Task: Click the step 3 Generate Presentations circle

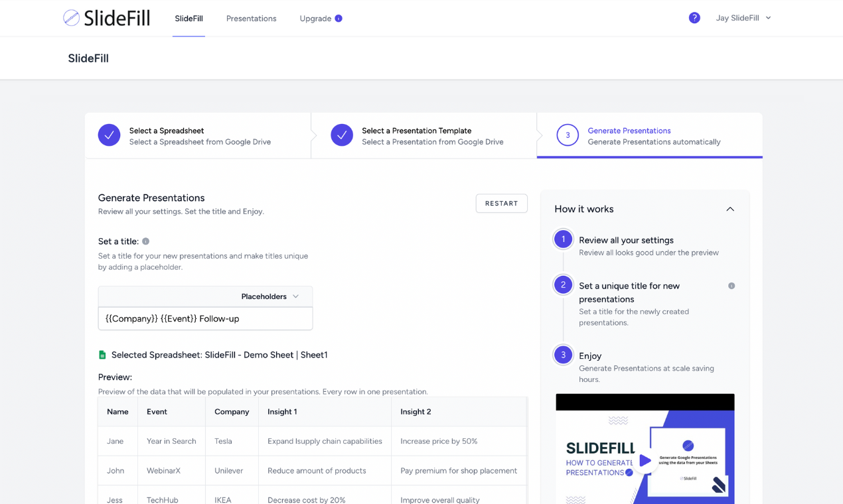Action: coord(568,135)
